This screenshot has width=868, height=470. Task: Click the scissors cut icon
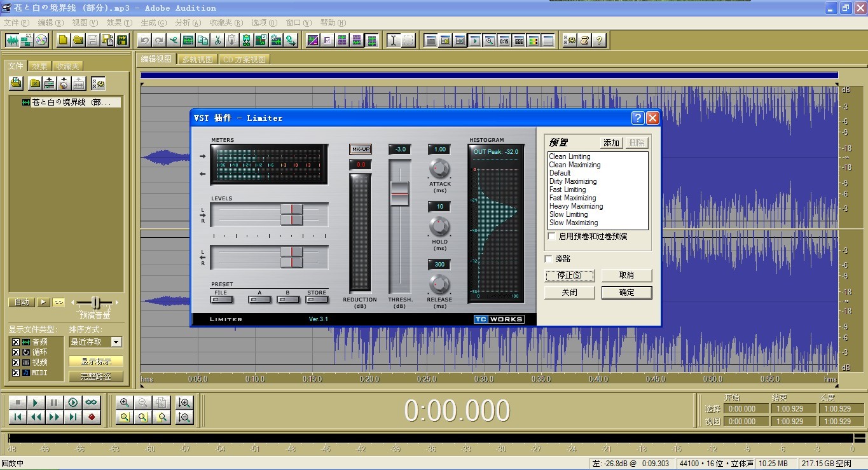click(x=217, y=40)
